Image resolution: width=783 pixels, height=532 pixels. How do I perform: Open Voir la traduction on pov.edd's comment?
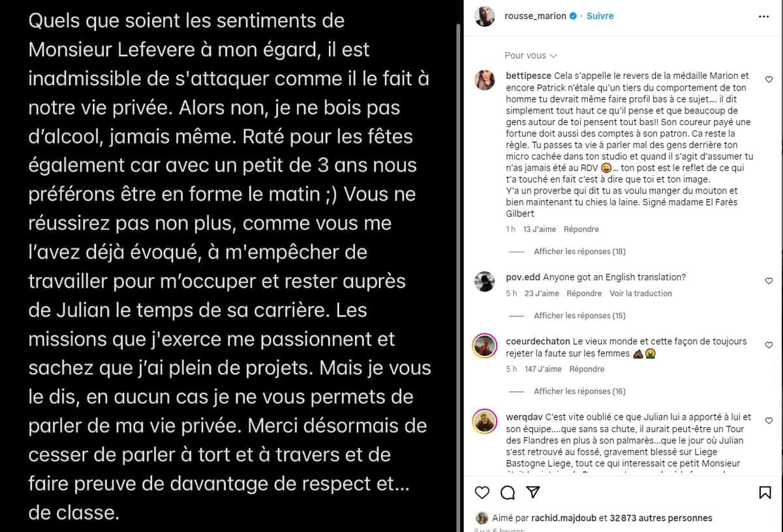click(x=641, y=293)
